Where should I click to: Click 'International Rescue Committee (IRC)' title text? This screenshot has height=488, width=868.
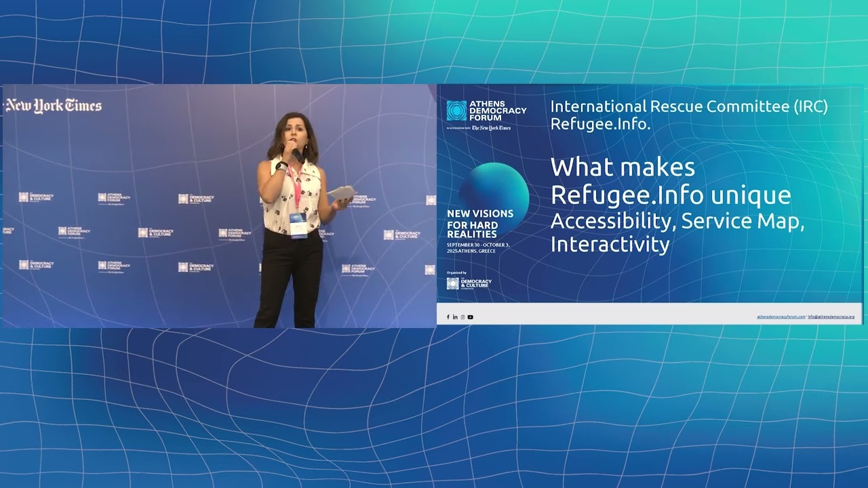coord(689,106)
